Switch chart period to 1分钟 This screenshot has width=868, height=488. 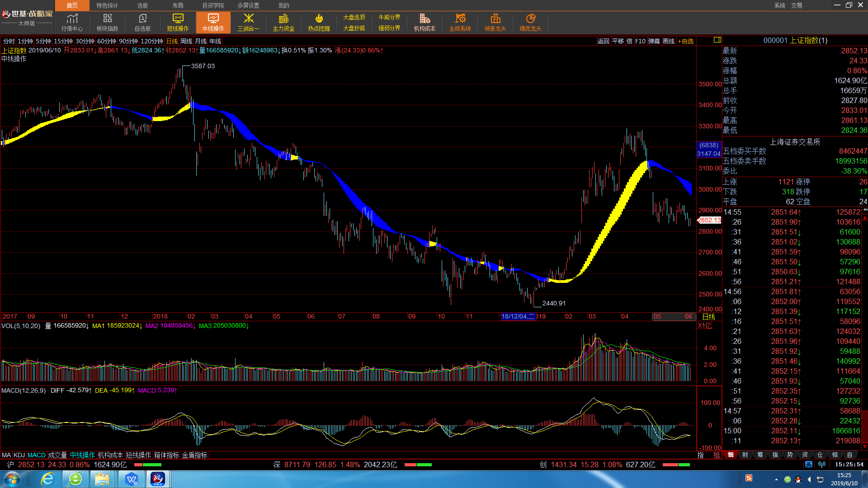pos(25,41)
